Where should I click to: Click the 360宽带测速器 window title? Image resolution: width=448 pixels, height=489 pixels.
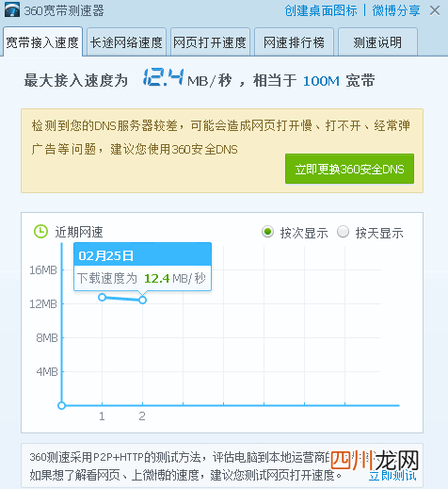coord(64,11)
